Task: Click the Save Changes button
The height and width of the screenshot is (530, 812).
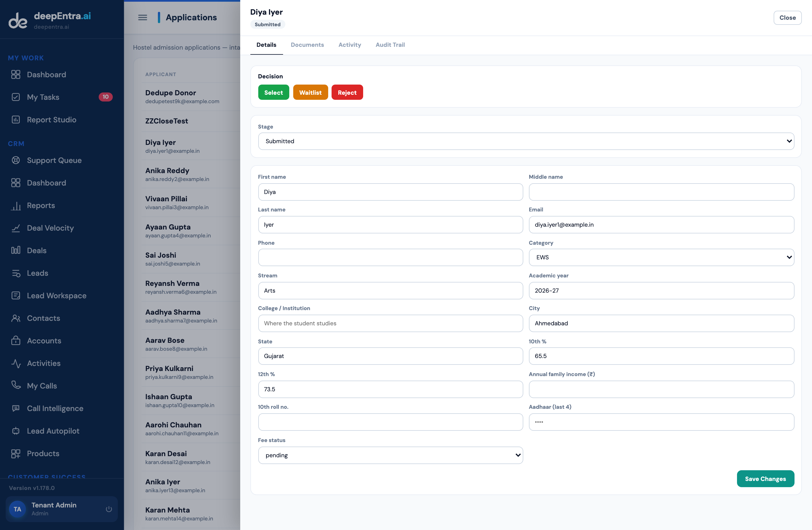Action: 765,478
